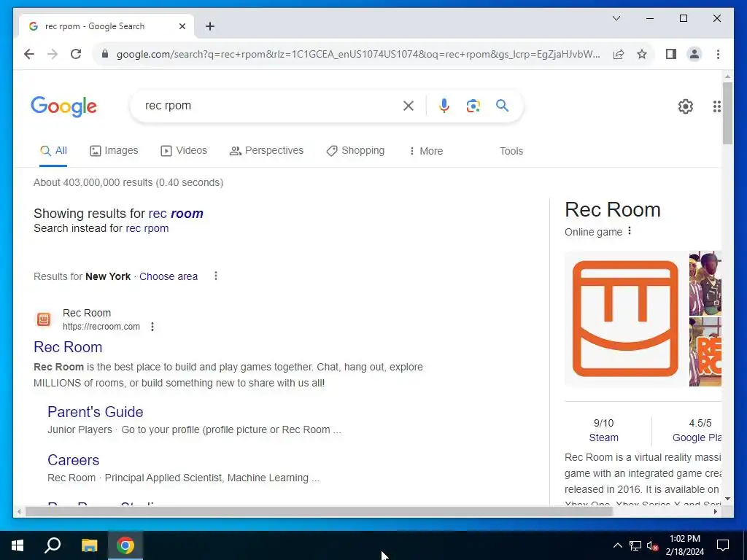
Task: Open the Steam rating link
Action: (603, 437)
